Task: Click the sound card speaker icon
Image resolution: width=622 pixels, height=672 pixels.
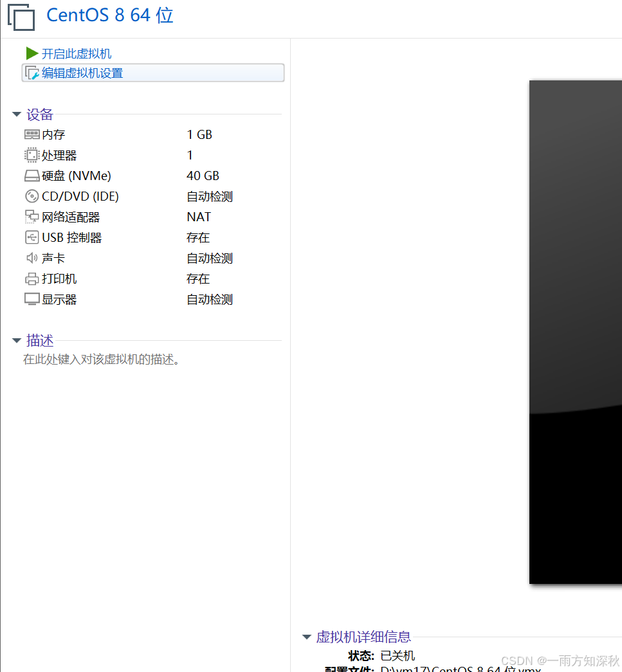Action: coord(32,258)
